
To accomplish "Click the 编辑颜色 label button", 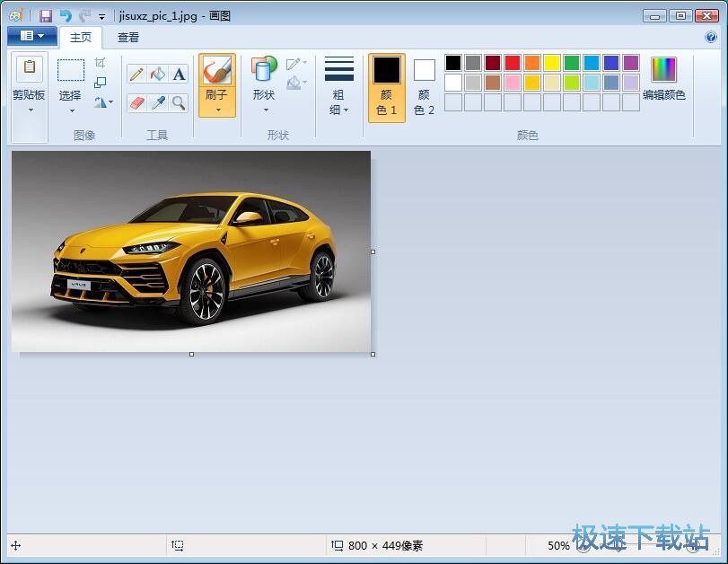I will point(664,95).
